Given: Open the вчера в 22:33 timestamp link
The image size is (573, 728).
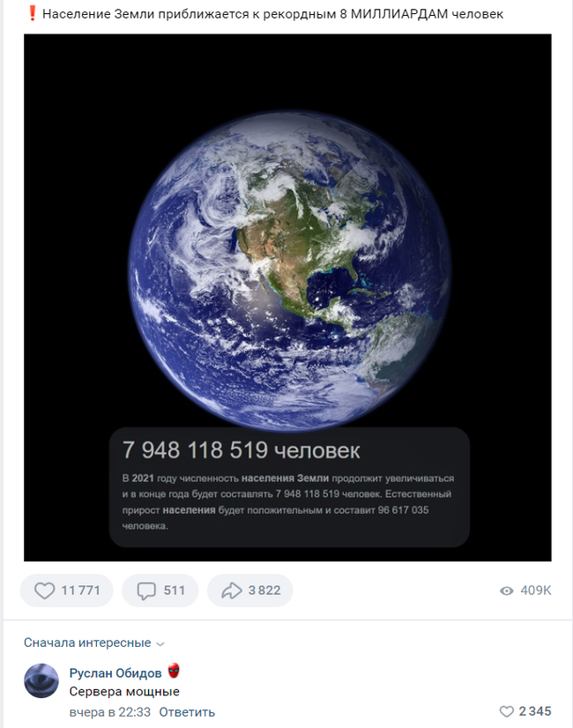Looking at the screenshot, I should click(x=109, y=712).
